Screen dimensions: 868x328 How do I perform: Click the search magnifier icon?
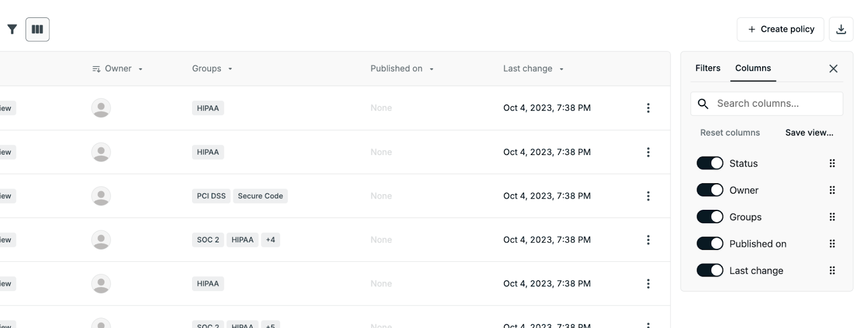(703, 104)
